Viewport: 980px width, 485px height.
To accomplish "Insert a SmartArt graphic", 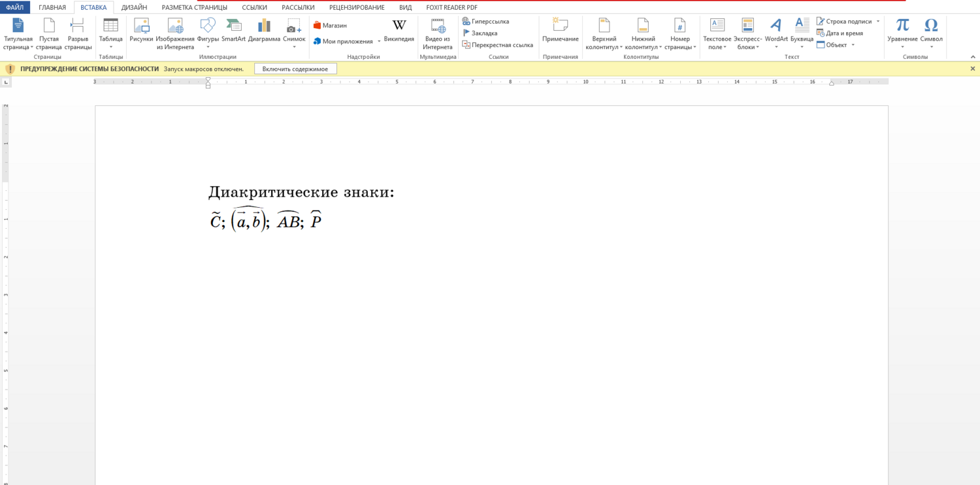I will (233, 30).
